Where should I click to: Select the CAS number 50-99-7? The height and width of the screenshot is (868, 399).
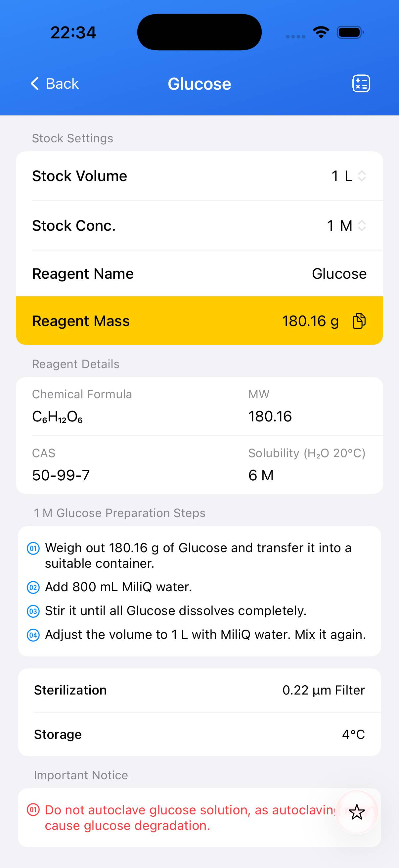click(61, 475)
